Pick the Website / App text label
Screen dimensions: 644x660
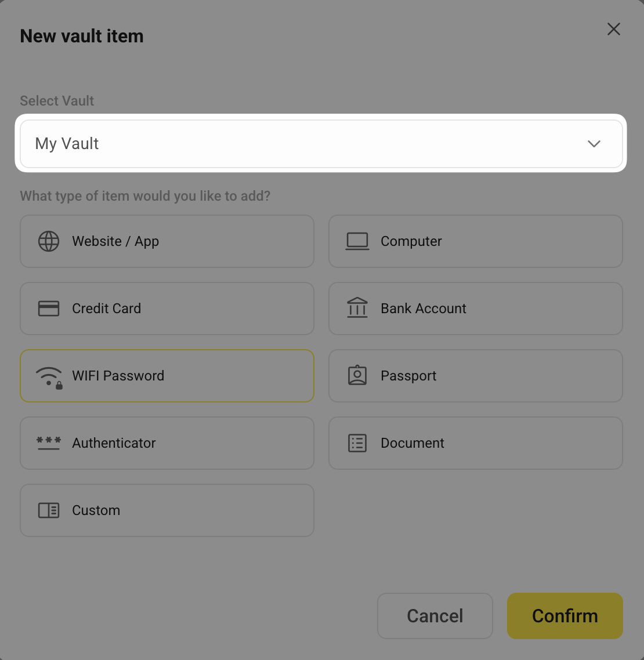tap(115, 241)
